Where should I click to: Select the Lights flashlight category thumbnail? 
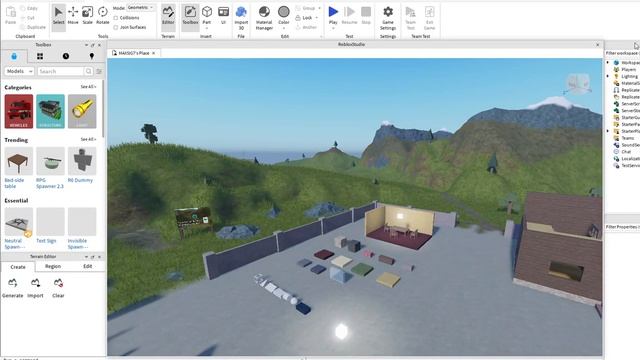click(x=82, y=111)
